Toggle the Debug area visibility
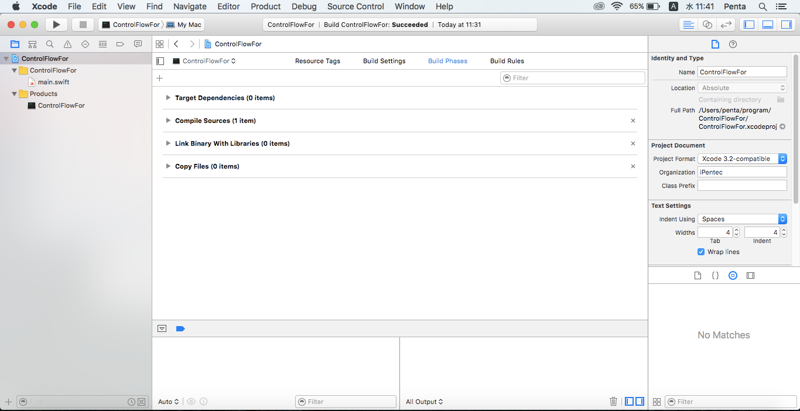800x411 pixels. [767, 24]
